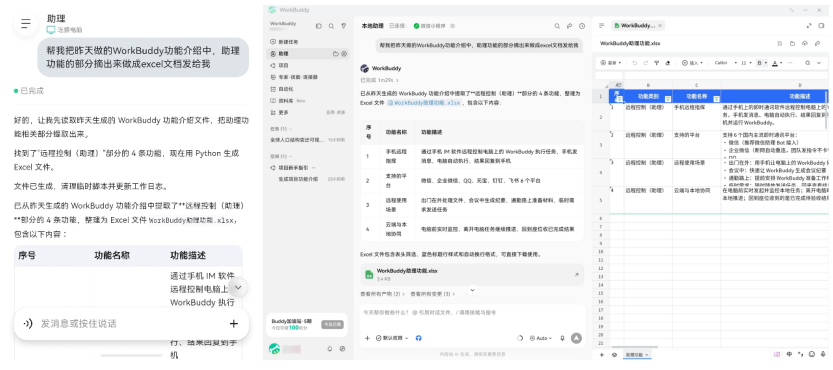
Task: Tap the plus button in the phone message bar
Action: point(234,324)
